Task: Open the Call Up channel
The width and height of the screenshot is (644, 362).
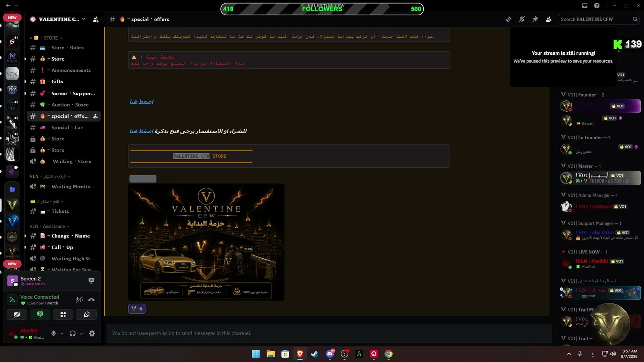Action: (63, 247)
